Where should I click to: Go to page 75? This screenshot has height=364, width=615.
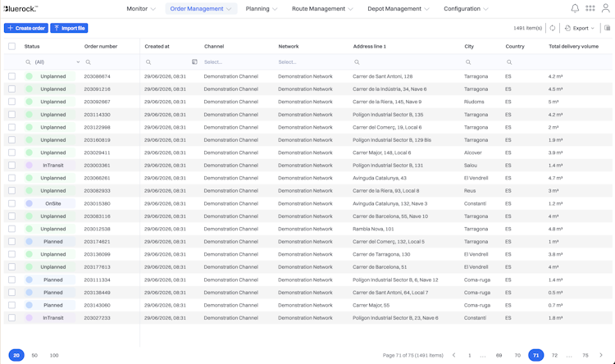tap(585, 355)
